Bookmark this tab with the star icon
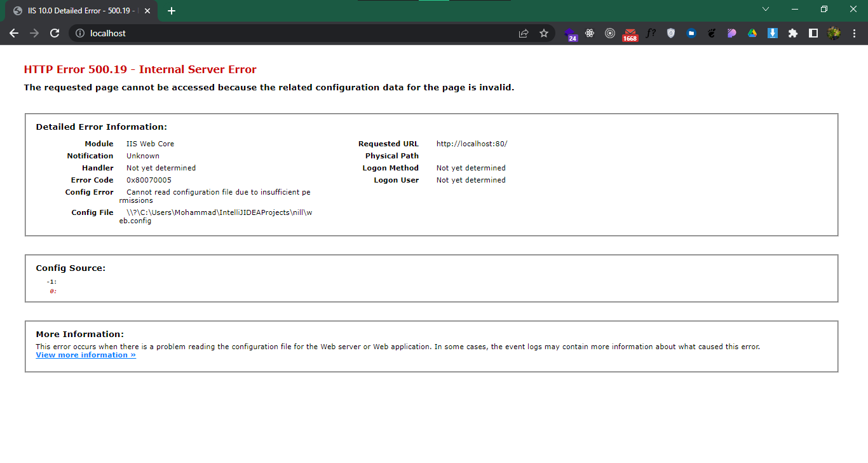Screen dimensions: 868x463 click(x=544, y=33)
